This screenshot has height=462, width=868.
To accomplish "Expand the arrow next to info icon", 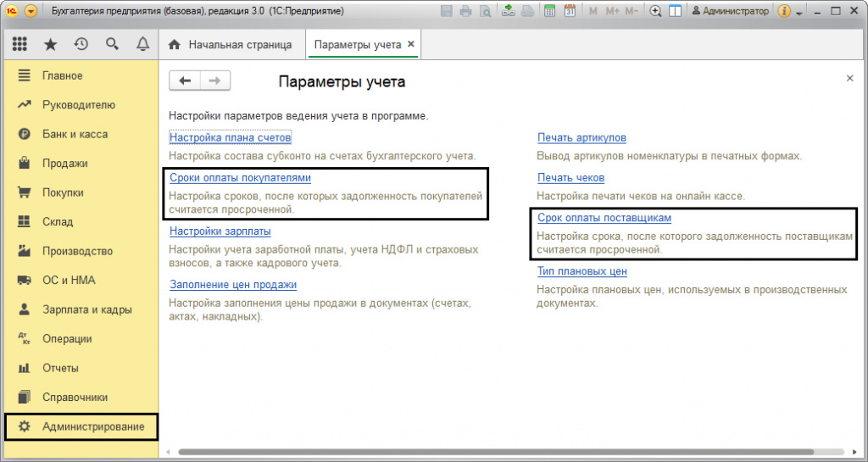I will pyautogui.click(x=798, y=12).
